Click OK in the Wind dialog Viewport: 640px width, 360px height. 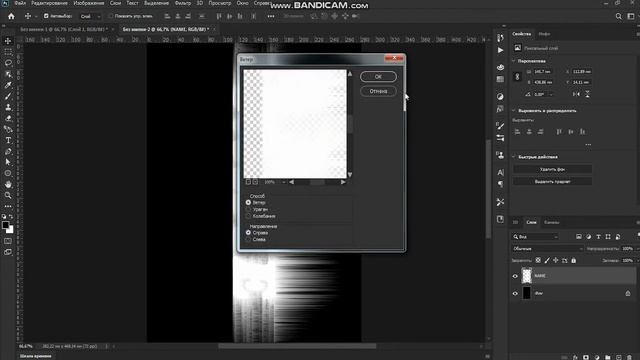(x=378, y=77)
